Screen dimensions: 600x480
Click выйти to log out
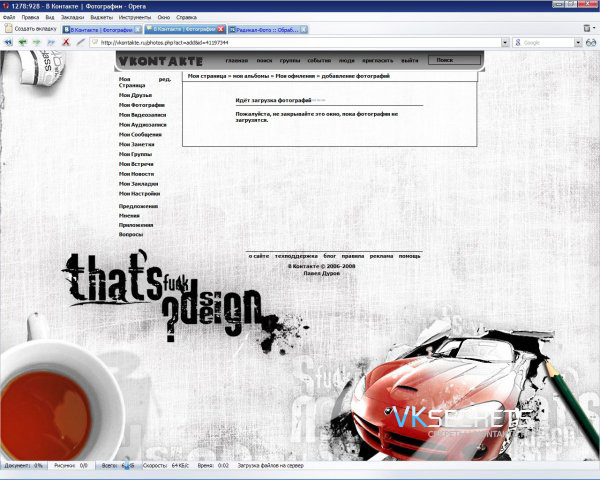point(409,60)
